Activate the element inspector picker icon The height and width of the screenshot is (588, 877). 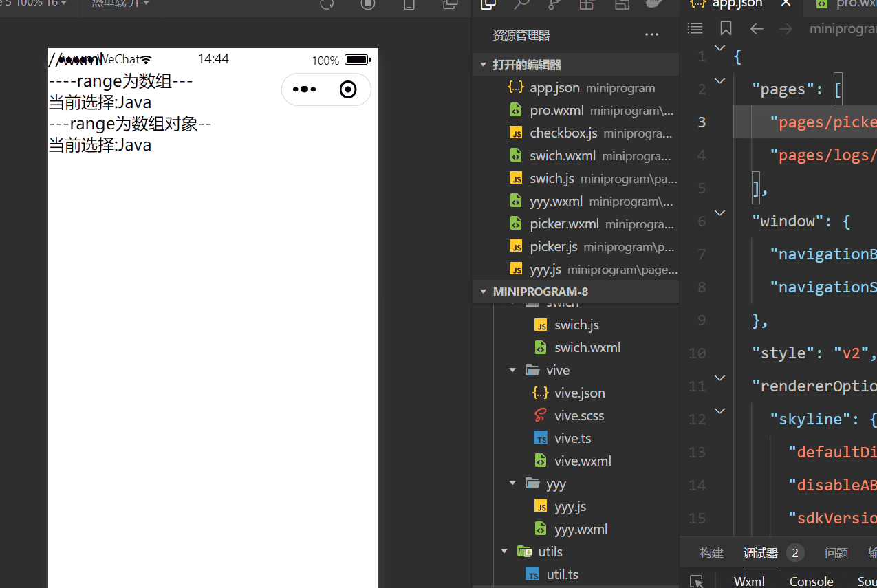697,582
